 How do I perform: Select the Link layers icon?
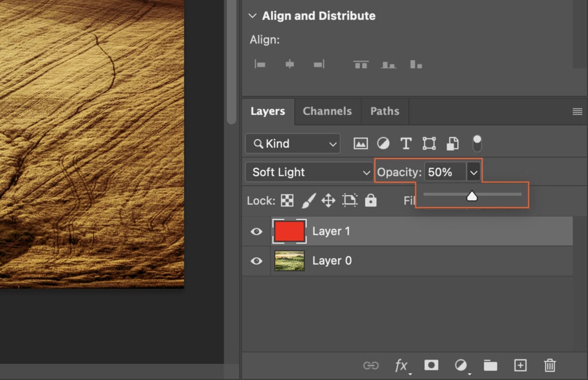click(x=372, y=365)
